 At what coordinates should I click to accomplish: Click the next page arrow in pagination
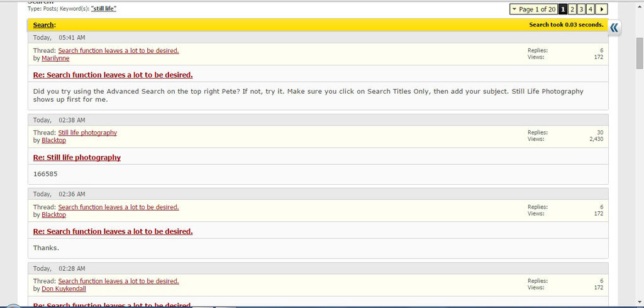pyautogui.click(x=602, y=9)
